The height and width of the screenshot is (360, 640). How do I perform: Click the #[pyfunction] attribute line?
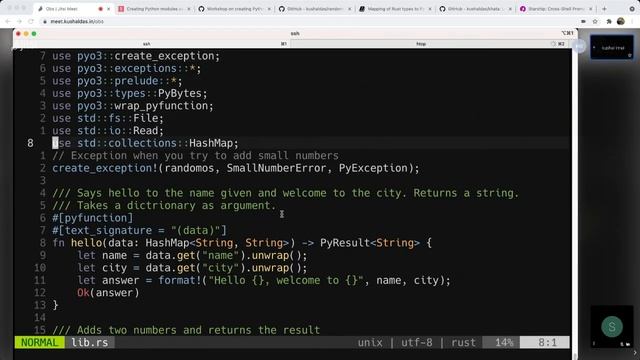tap(93, 218)
